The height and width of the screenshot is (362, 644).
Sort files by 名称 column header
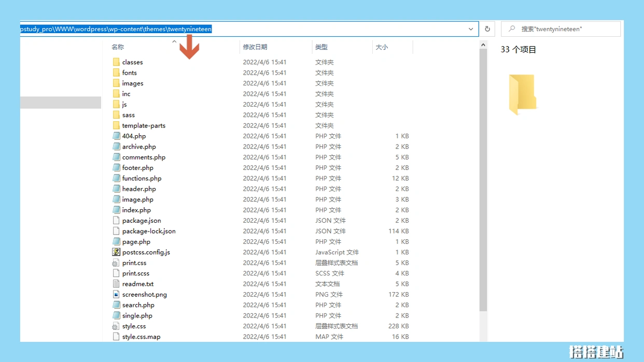(x=118, y=47)
